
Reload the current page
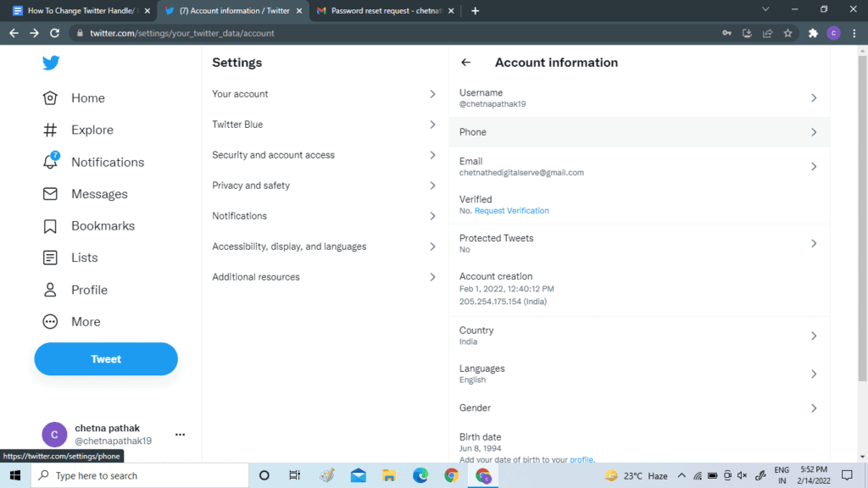point(54,33)
